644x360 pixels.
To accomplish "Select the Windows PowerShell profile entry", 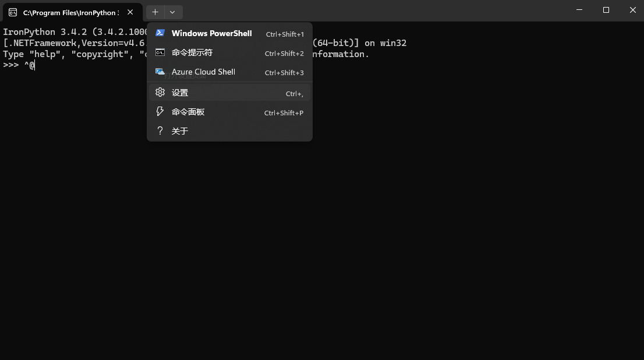I will tap(211, 34).
